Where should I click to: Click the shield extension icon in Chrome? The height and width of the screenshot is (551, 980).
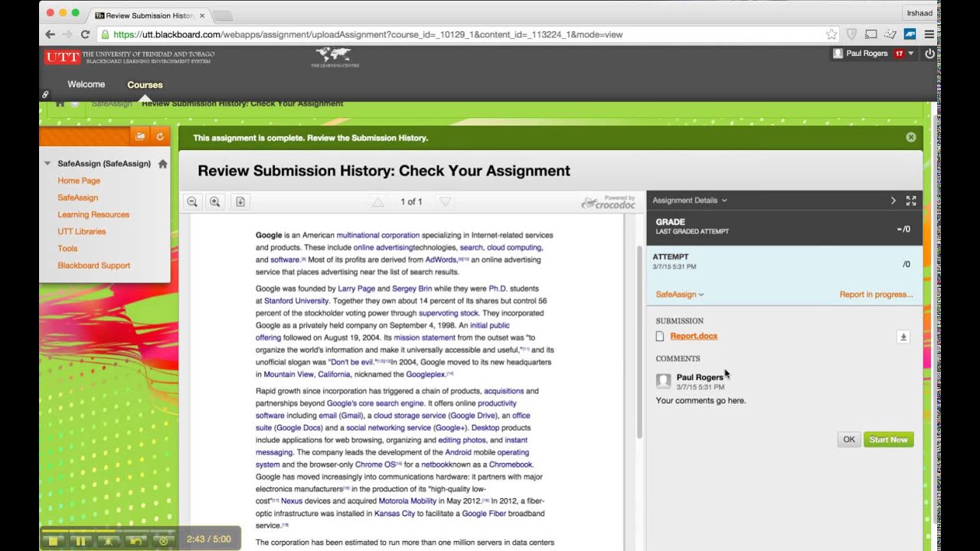pyautogui.click(x=851, y=34)
